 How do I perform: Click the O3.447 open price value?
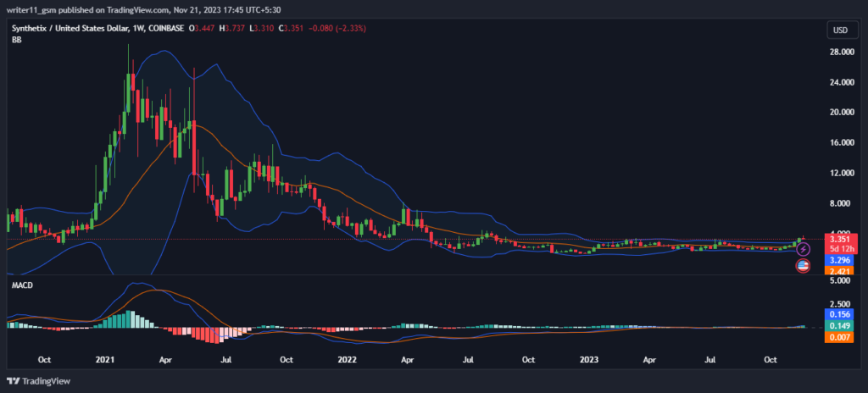202,28
